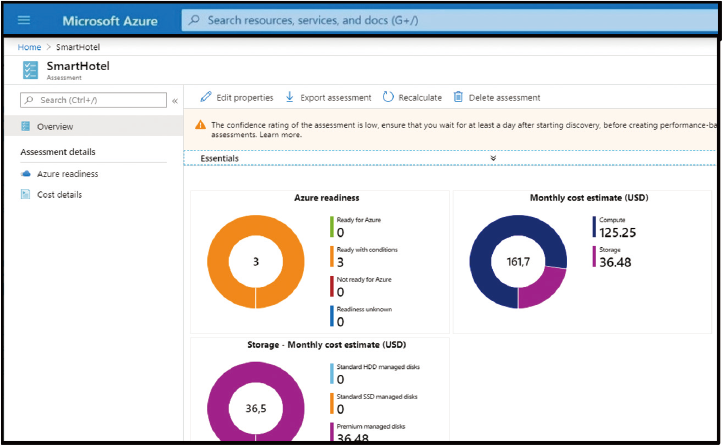Click the SmartHotel assessment checklist icon

30,70
